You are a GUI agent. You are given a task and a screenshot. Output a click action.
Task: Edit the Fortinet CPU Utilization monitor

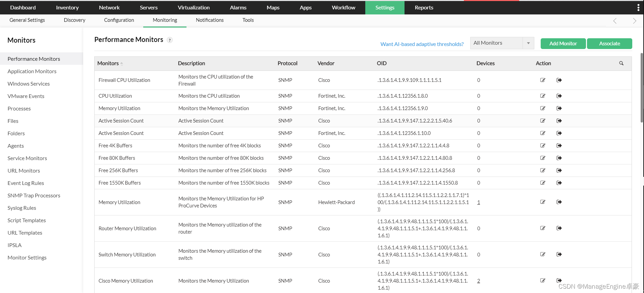543,96
